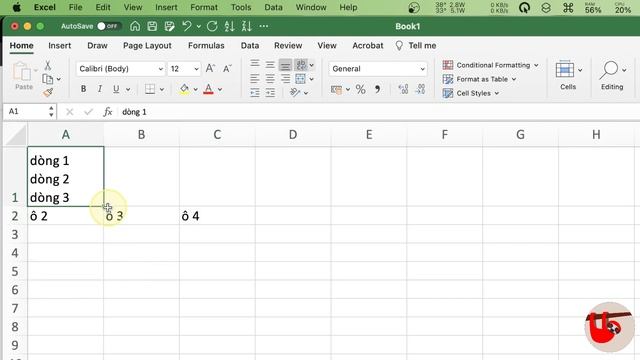Click the Name Box showing A1
Screen dimensions: 640x360
[x=28, y=111]
